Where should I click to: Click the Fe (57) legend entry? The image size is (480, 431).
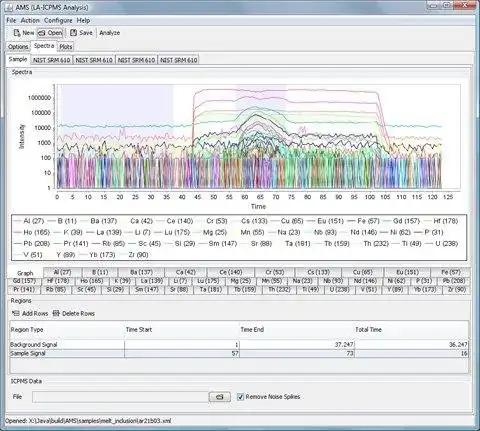(x=363, y=221)
